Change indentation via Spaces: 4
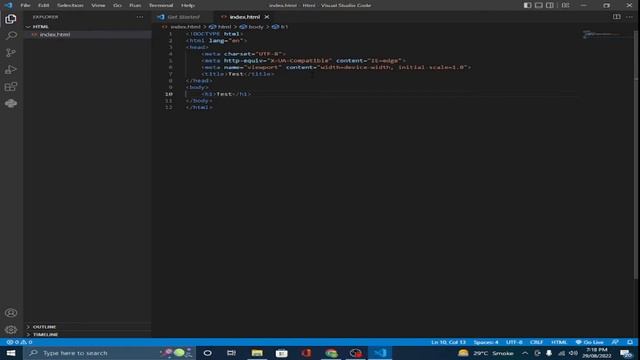 (486, 342)
